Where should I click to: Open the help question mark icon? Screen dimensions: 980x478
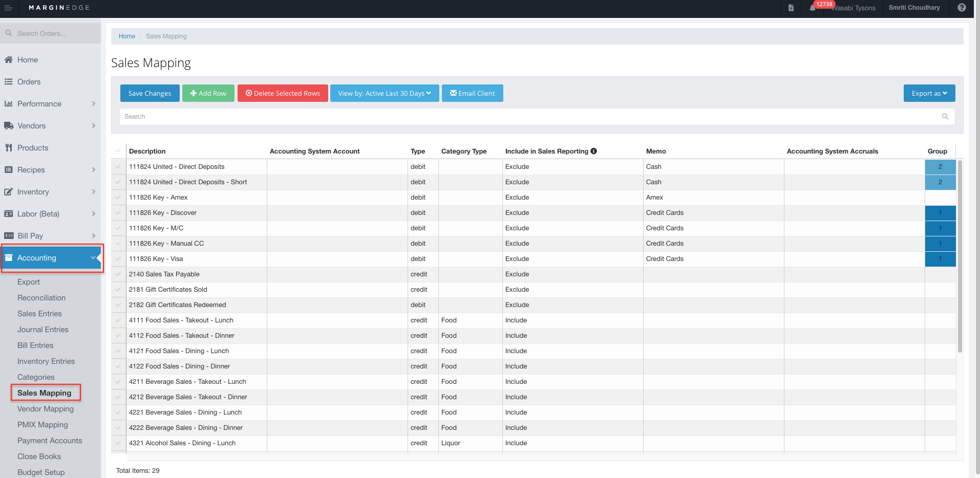point(962,8)
